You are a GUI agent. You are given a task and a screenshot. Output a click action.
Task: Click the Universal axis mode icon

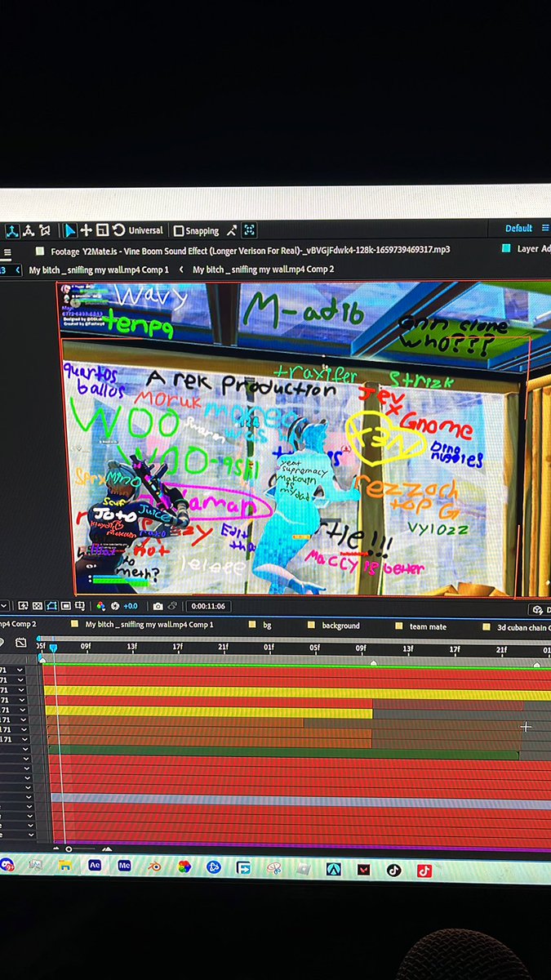[x=145, y=230]
